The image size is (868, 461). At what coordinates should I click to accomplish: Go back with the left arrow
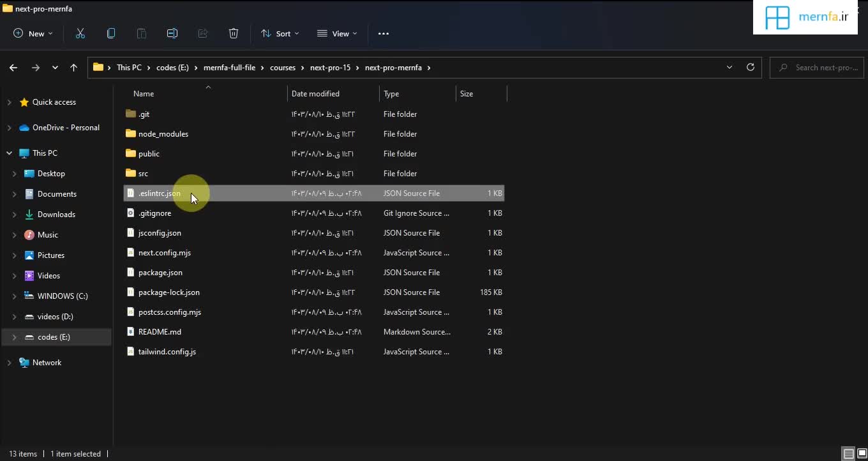tap(13, 68)
